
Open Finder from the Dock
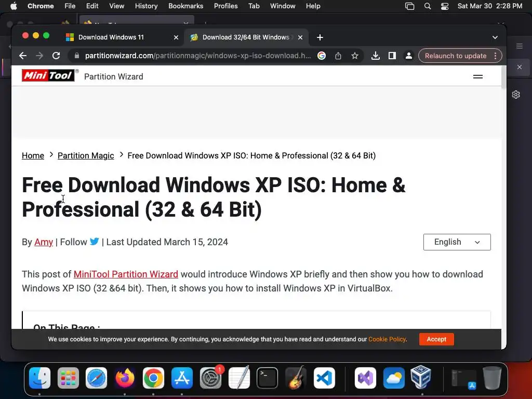click(x=39, y=378)
